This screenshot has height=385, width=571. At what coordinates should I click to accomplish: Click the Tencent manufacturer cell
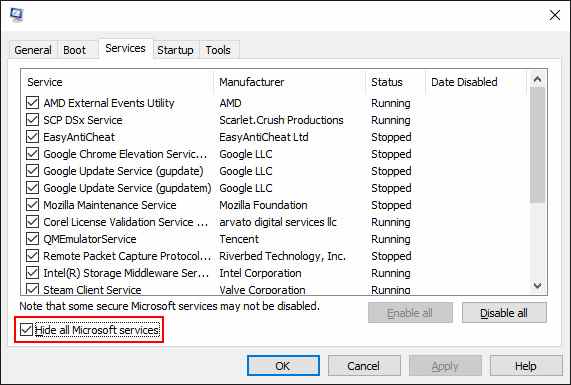coord(239,239)
